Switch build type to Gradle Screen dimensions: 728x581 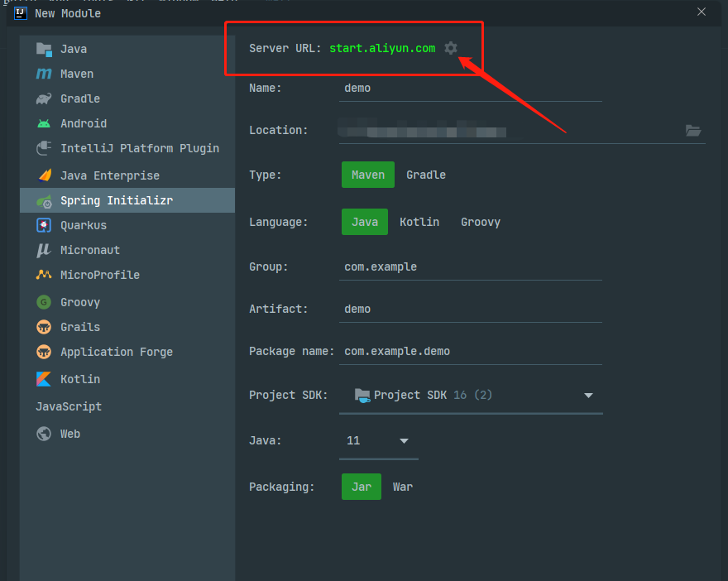[425, 175]
